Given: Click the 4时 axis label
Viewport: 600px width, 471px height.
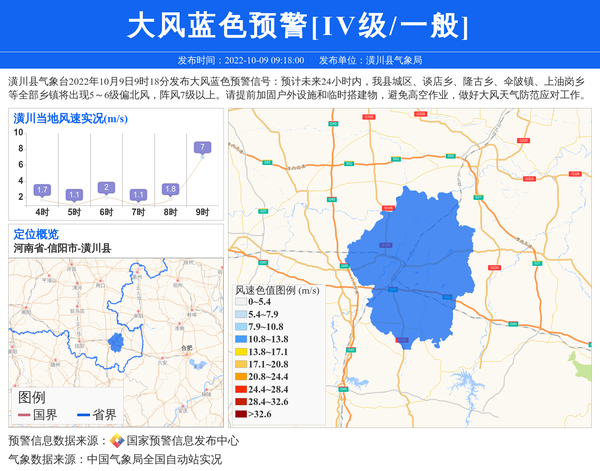Looking at the screenshot, I should point(42,212).
